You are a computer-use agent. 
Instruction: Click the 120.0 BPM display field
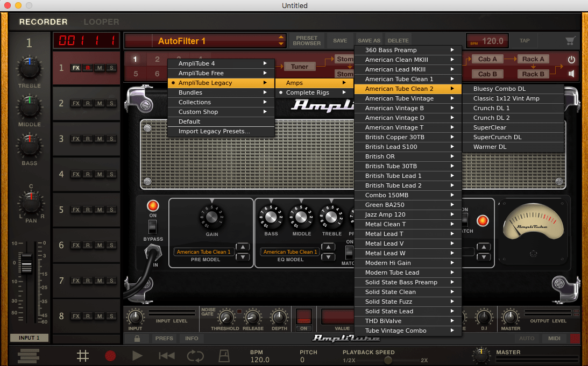(x=487, y=41)
